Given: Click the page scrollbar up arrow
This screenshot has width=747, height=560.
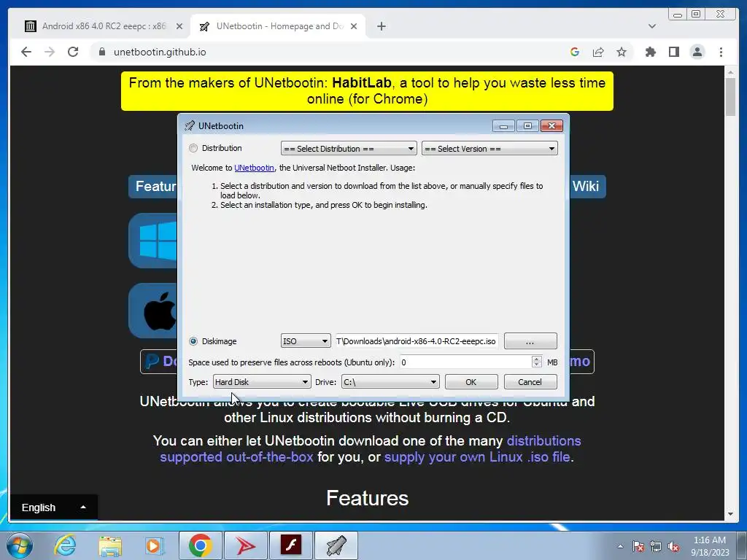Looking at the screenshot, I should pos(730,72).
